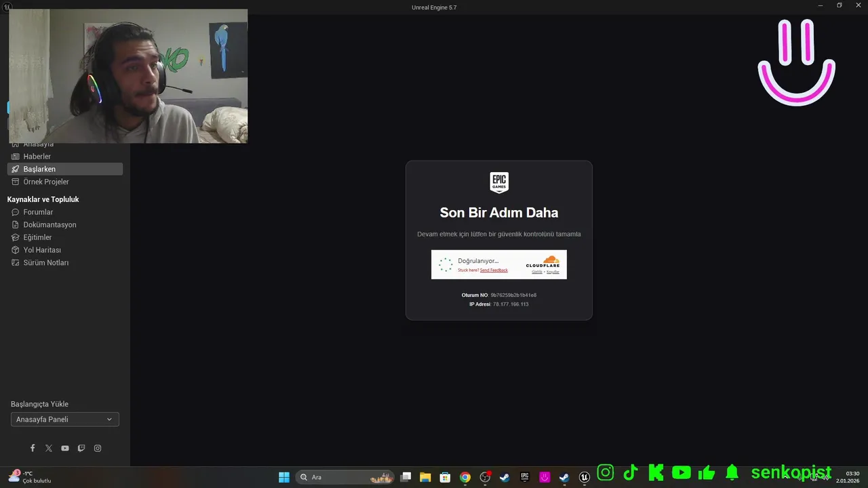Open Cloudflare's Koşullar link
This screenshot has height=488, width=868.
(553, 272)
